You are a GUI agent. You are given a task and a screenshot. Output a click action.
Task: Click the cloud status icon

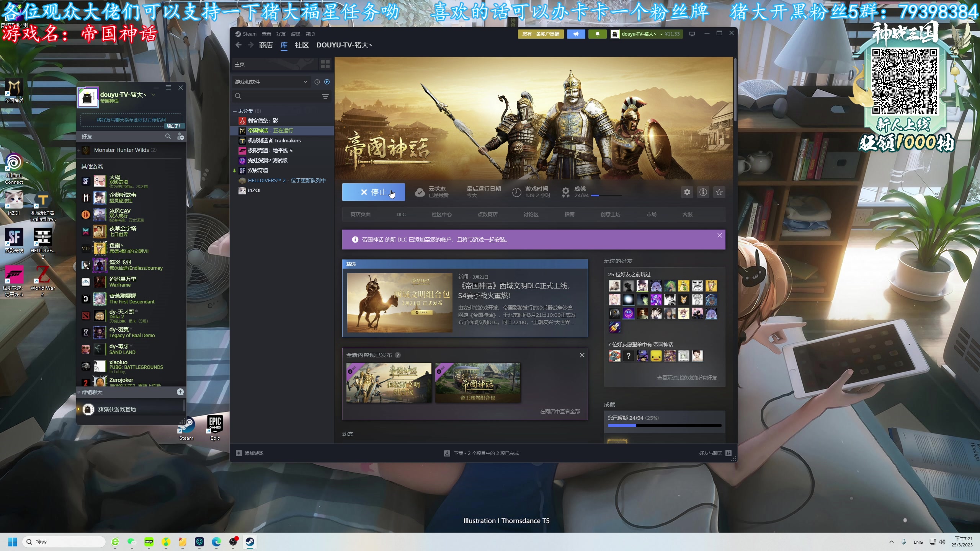[x=420, y=192]
